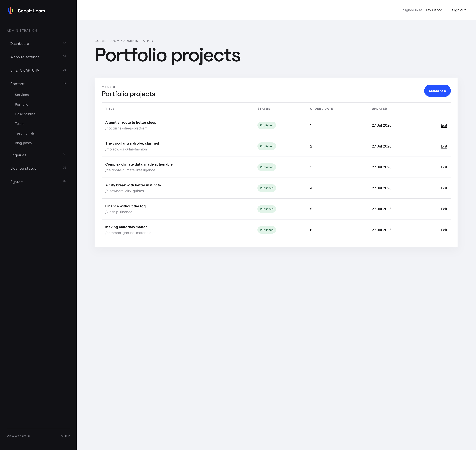Sign out of the admin
Image resolution: width=476 pixels, height=450 pixels.
pyautogui.click(x=459, y=10)
